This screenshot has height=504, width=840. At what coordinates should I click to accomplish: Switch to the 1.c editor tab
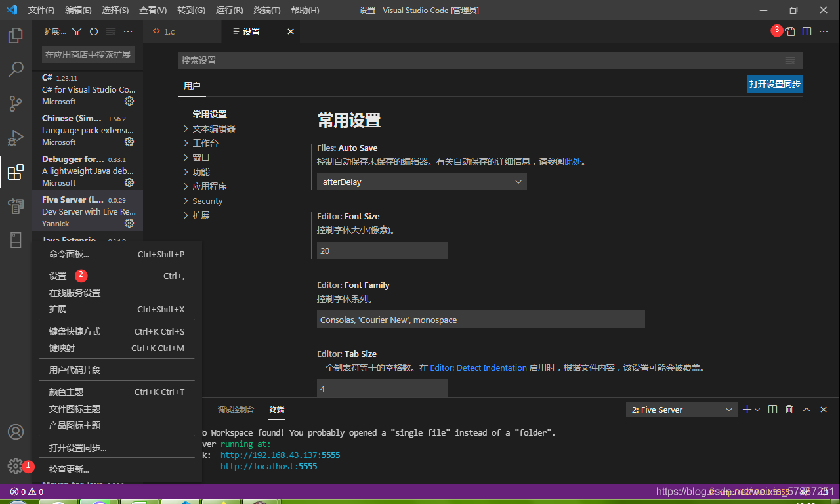tap(182, 31)
